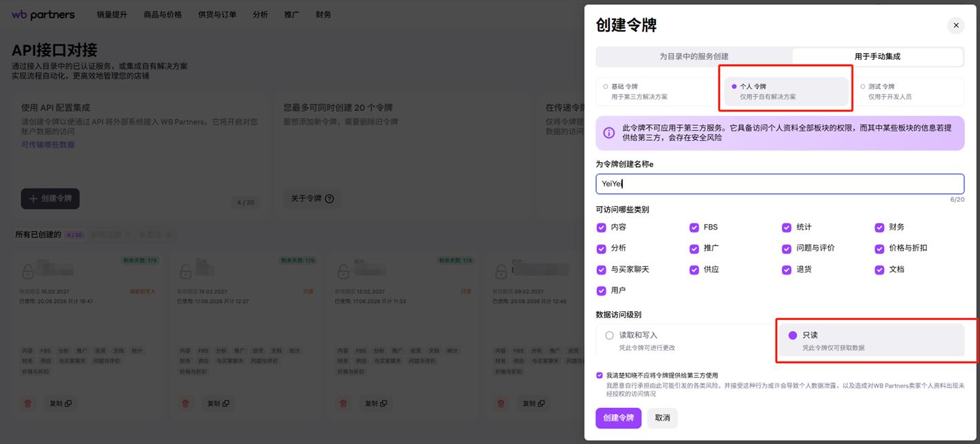Click the API接口对接 page heading
Viewport: 980px width, 444px height.
tap(54, 50)
